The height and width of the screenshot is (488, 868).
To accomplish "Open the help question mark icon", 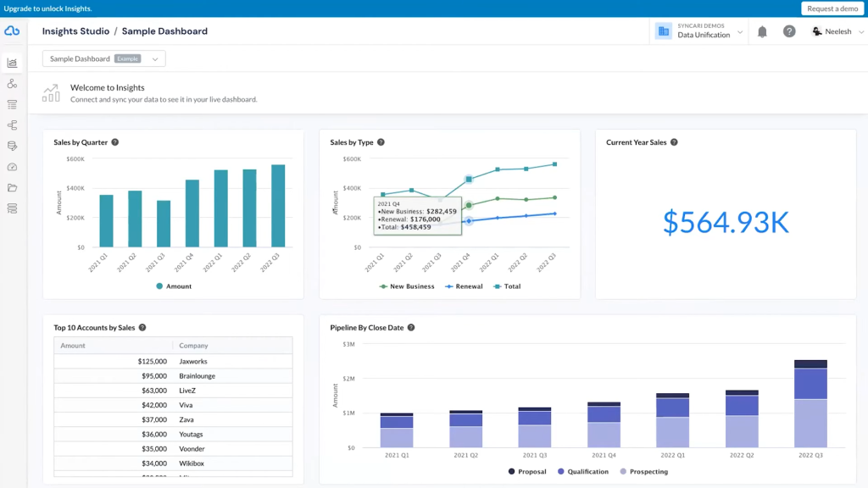I will [x=789, y=30].
